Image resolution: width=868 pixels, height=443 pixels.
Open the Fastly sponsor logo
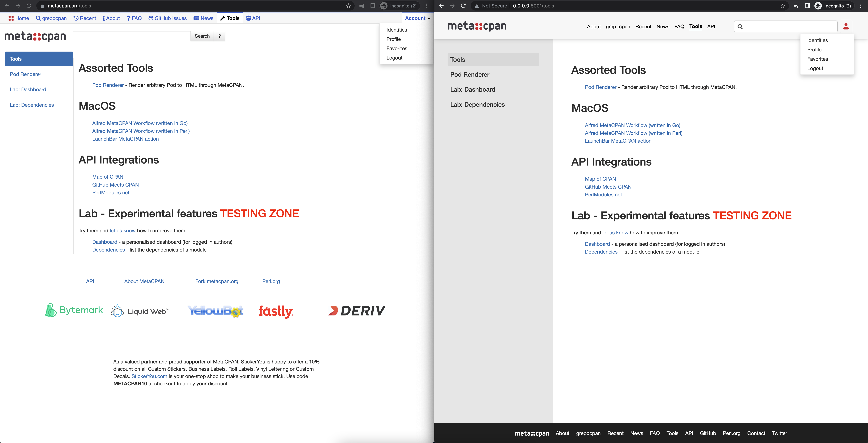(276, 311)
